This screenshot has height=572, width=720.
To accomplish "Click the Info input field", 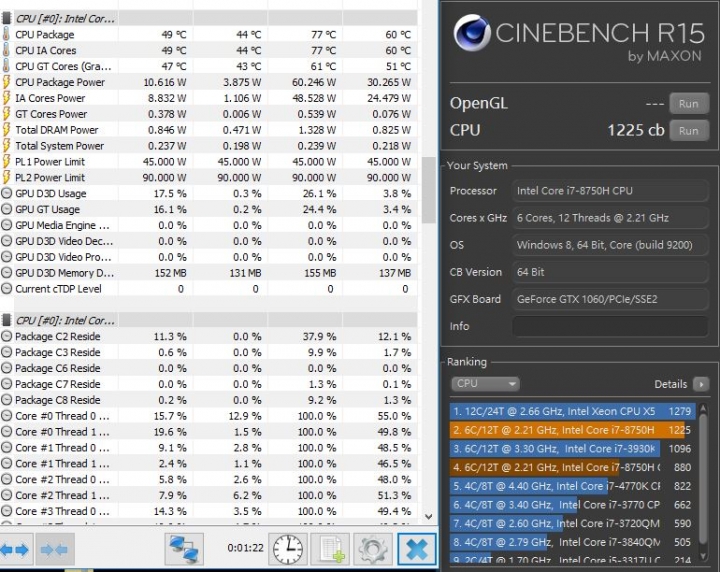I will [x=610, y=326].
